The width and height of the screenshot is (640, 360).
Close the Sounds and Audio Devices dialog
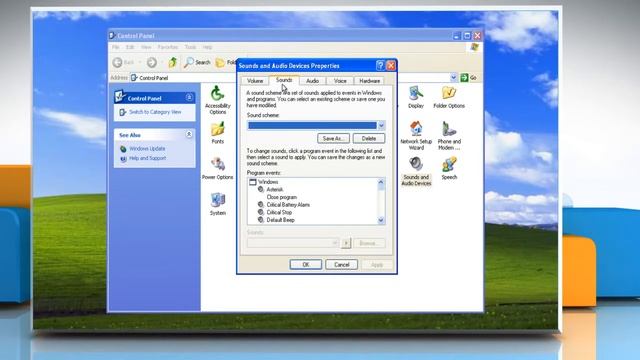tap(391, 65)
